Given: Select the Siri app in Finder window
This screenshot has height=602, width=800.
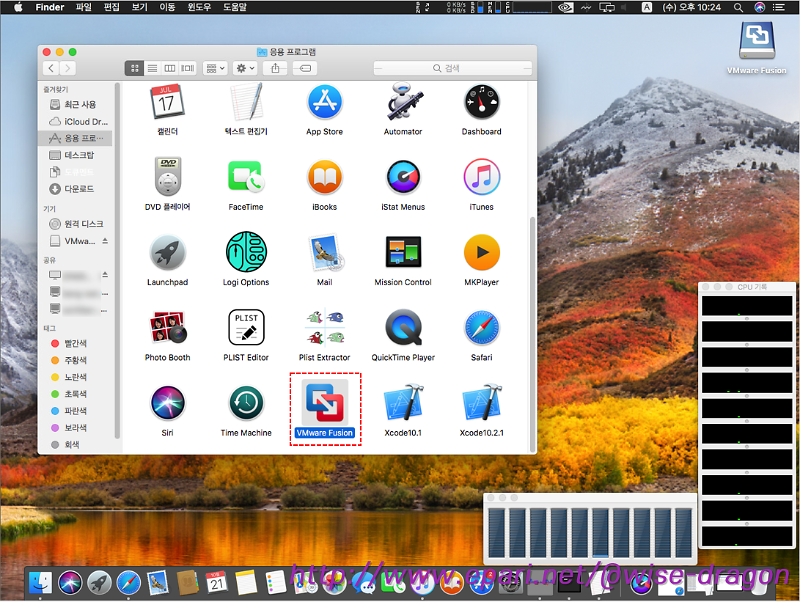Looking at the screenshot, I should 167,403.
